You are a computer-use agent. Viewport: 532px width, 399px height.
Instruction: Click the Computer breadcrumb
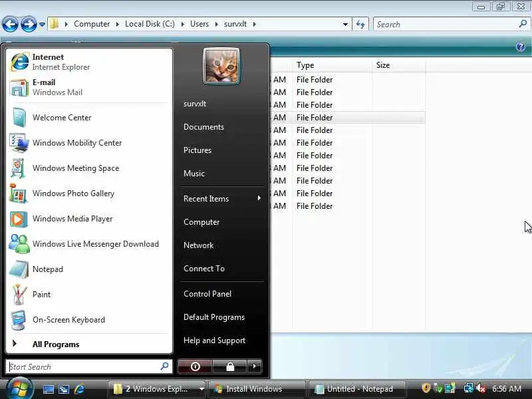92,24
